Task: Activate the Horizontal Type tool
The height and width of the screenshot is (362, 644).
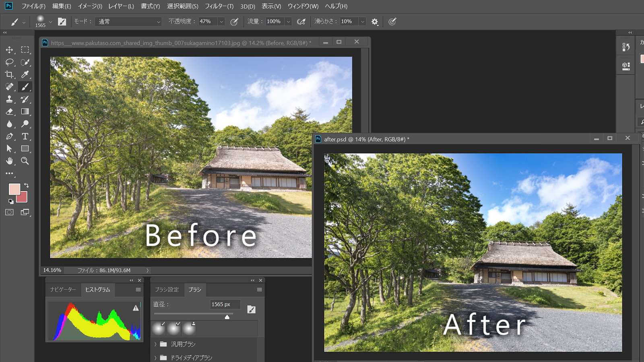Action: tap(25, 136)
